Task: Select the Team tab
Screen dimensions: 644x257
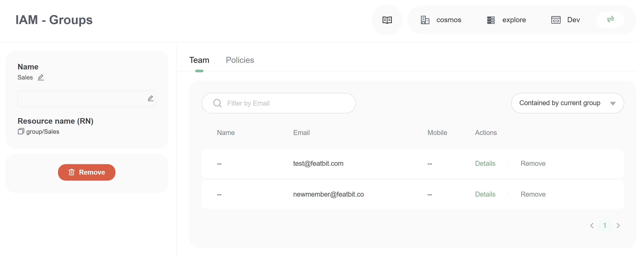Action: (199, 60)
